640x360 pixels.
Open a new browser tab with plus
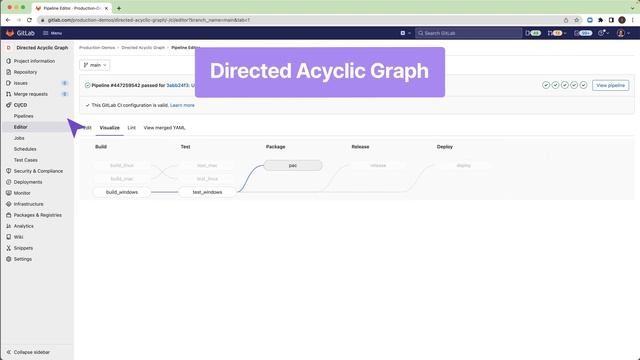[119, 8]
